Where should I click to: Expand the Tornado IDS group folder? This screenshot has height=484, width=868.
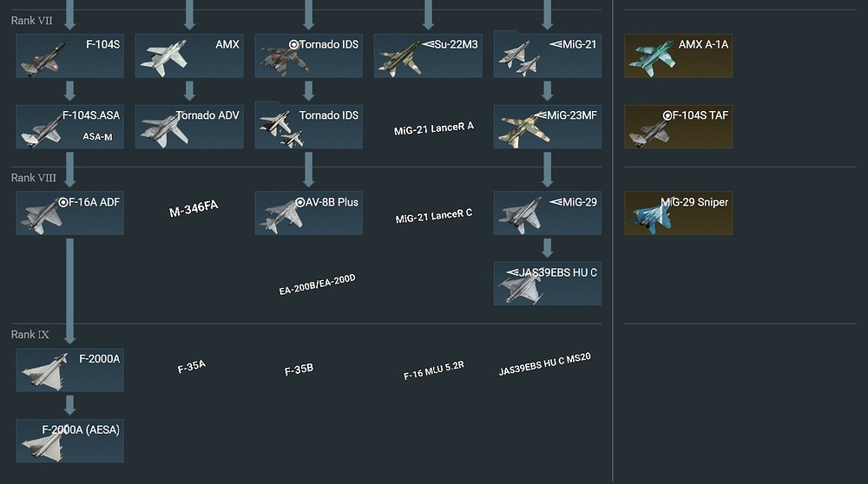click(308, 126)
